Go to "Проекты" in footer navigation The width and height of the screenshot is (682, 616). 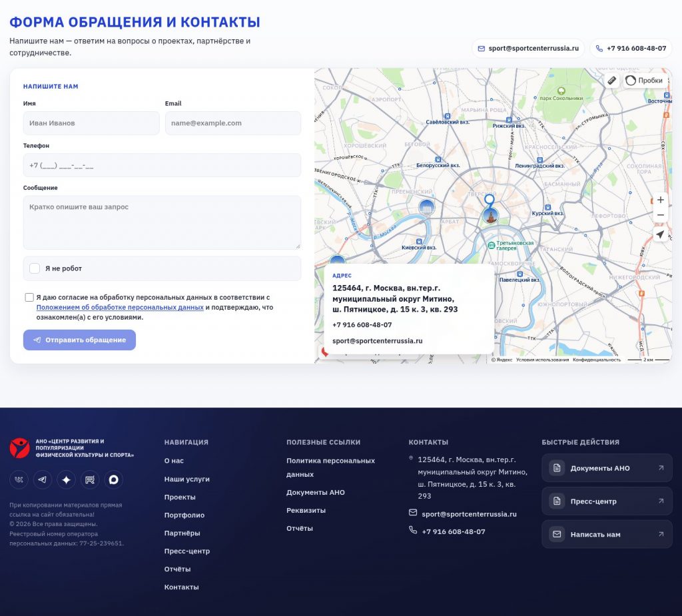(180, 497)
